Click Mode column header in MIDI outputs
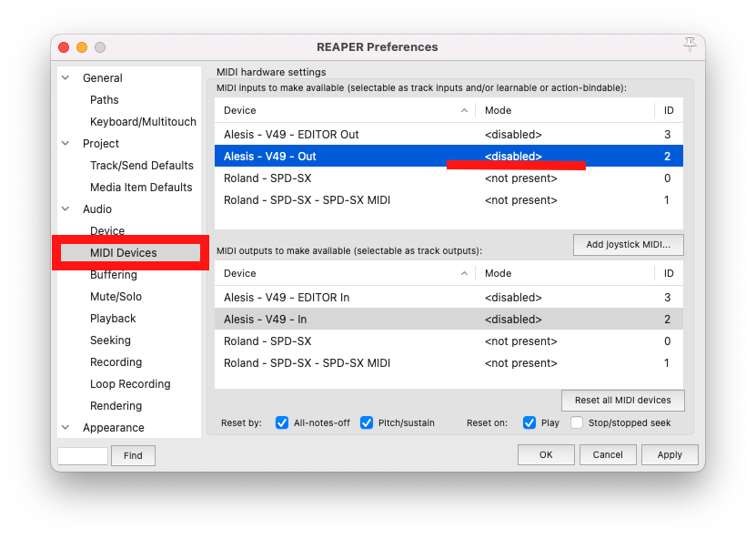Viewport: 756px width, 539px height. (x=565, y=274)
